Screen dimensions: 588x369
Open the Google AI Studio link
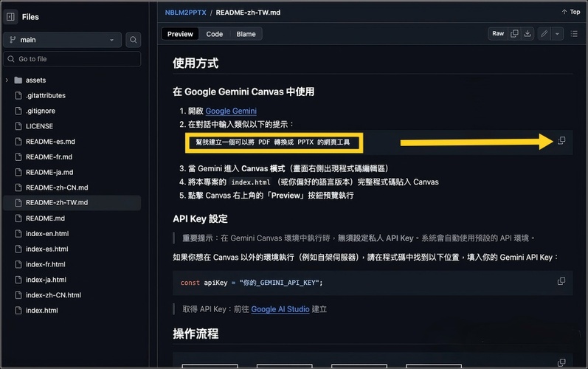pyautogui.click(x=280, y=309)
